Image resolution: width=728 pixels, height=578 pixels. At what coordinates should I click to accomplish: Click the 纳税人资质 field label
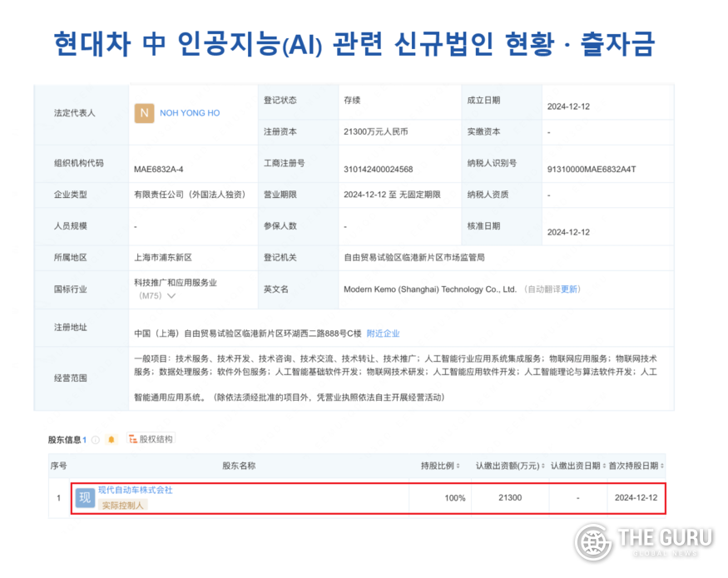pyautogui.click(x=488, y=195)
